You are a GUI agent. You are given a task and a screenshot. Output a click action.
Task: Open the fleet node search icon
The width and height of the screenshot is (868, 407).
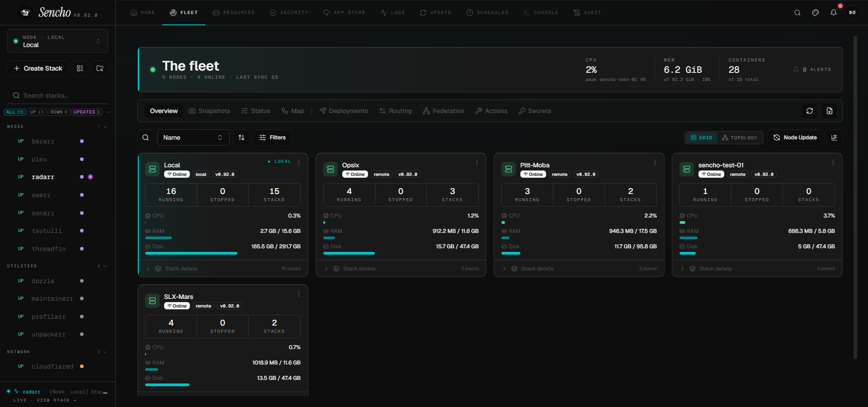click(x=146, y=137)
